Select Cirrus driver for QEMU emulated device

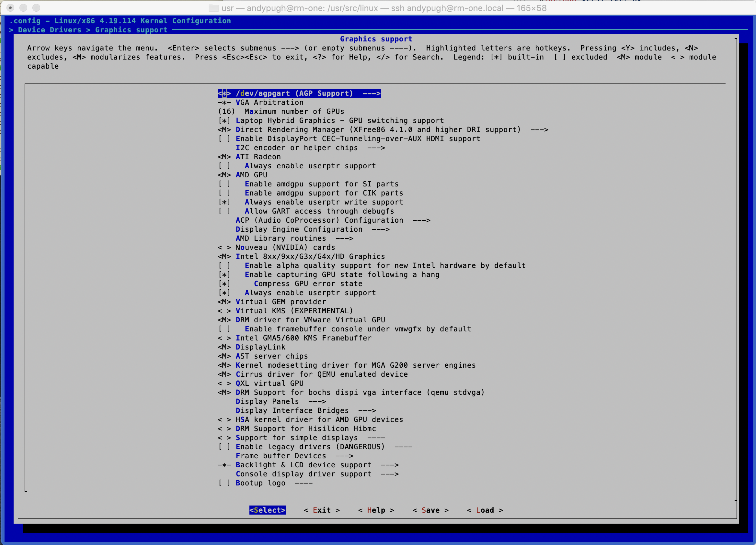tap(313, 374)
